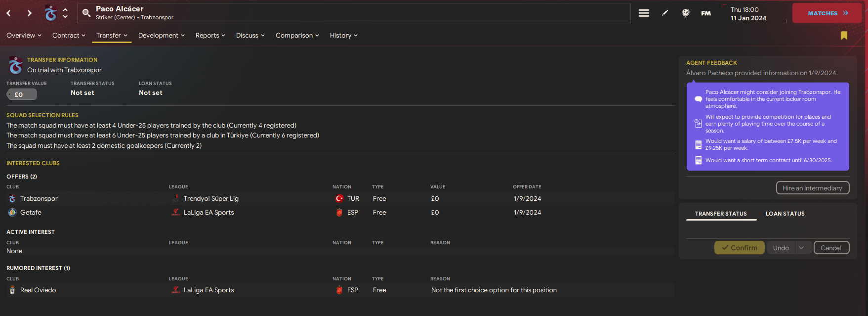Image resolution: width=868 pixels, height=316 pixels.
Task: Click the Trabzonspor crest icon in Offers
Action: [x=12, y=198]
